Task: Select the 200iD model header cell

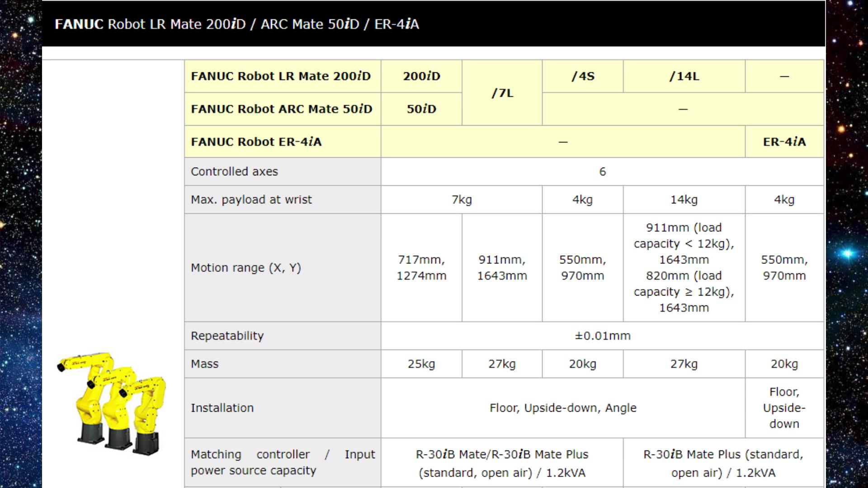Action: (x=421, y=76)
